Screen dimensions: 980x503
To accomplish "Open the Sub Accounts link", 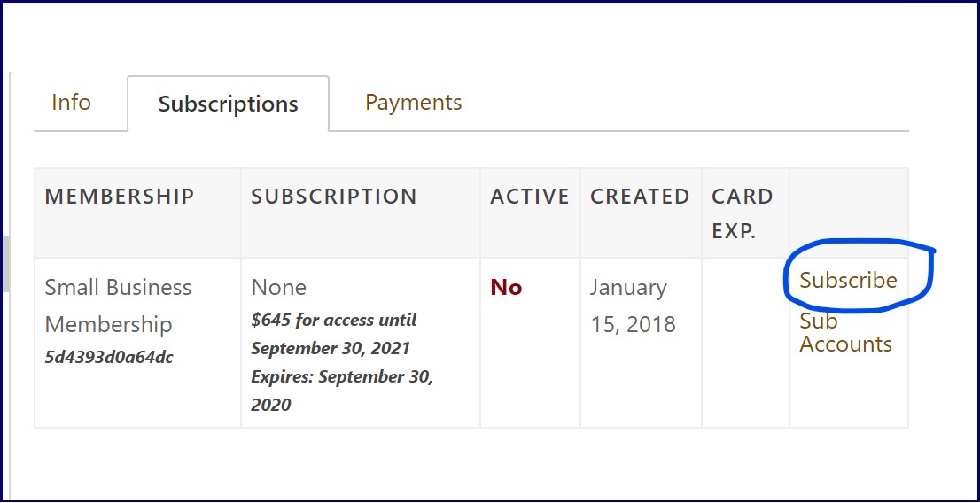I will coord(845,332).
